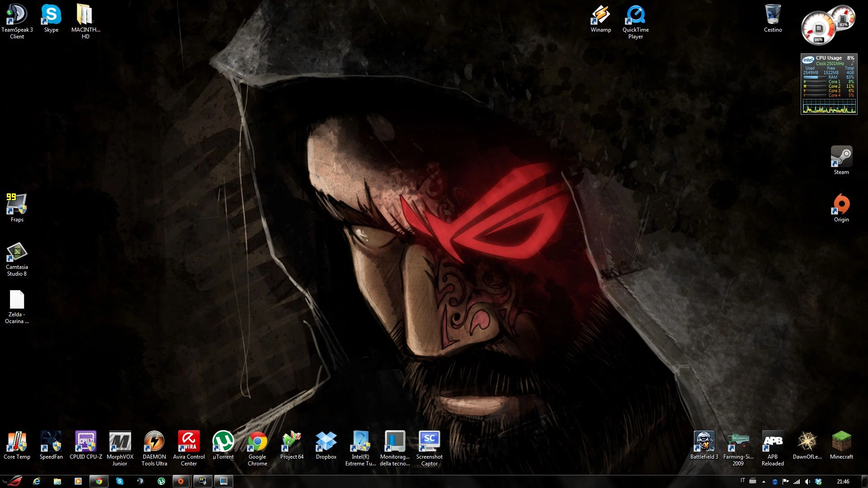This screenshot has height=488, width=868.
Task: Open Windows Explorer from the taskbar
Action: click(57, 481)
